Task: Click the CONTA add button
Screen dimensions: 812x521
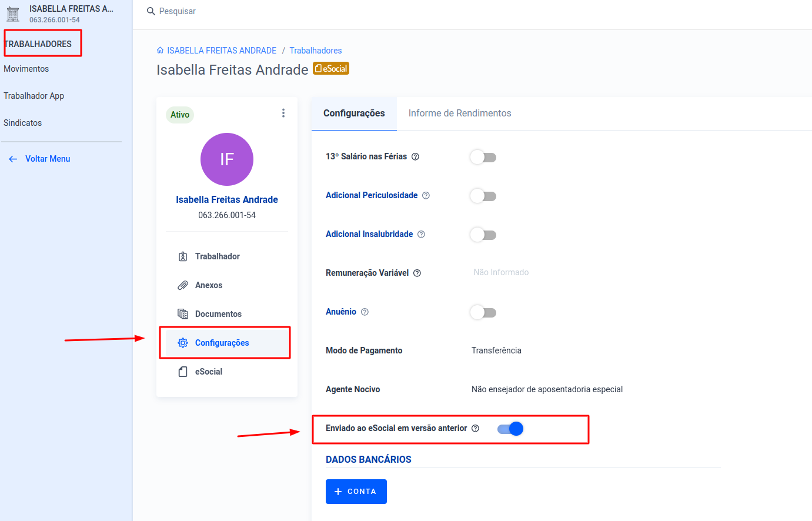Action: click(356, 492)
